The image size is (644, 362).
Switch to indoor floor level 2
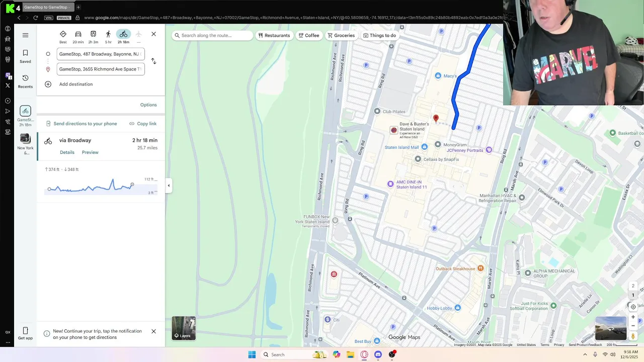click(x=633, y=286)
